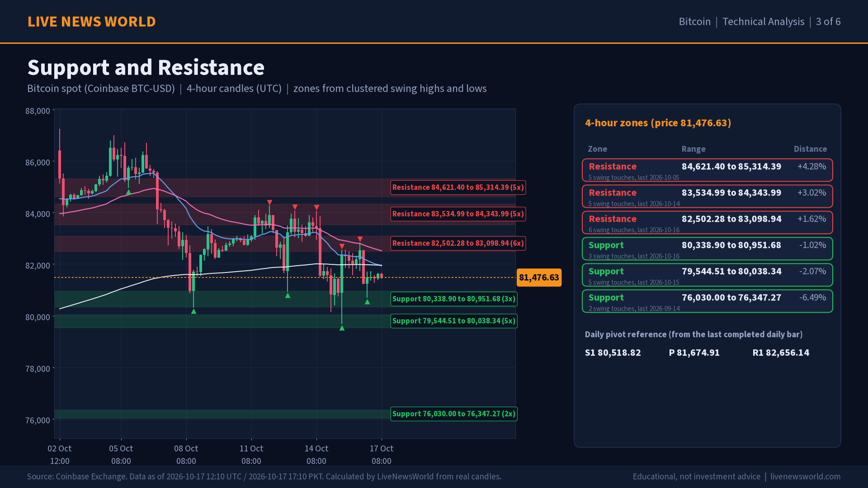Click the Bitcoin breadcrumb in header

[x=694, y=22]
